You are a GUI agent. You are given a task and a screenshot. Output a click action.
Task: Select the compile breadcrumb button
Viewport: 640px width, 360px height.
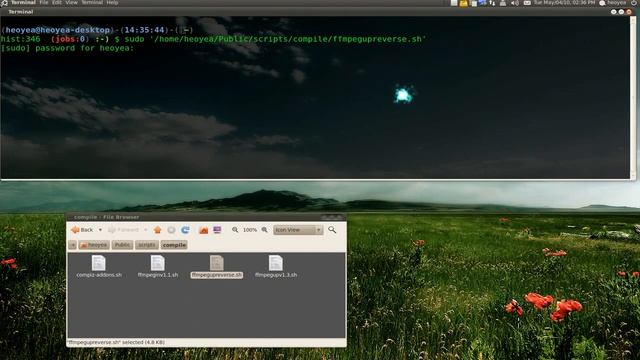[174, 245]
